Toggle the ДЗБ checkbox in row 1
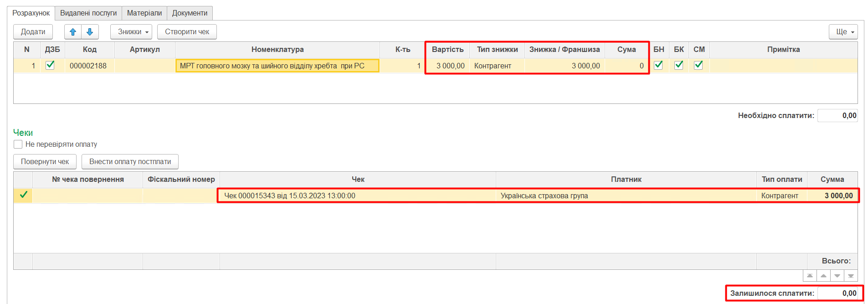Screen dimensions: 868x304 pyautogui.click(x=50, y=65)
